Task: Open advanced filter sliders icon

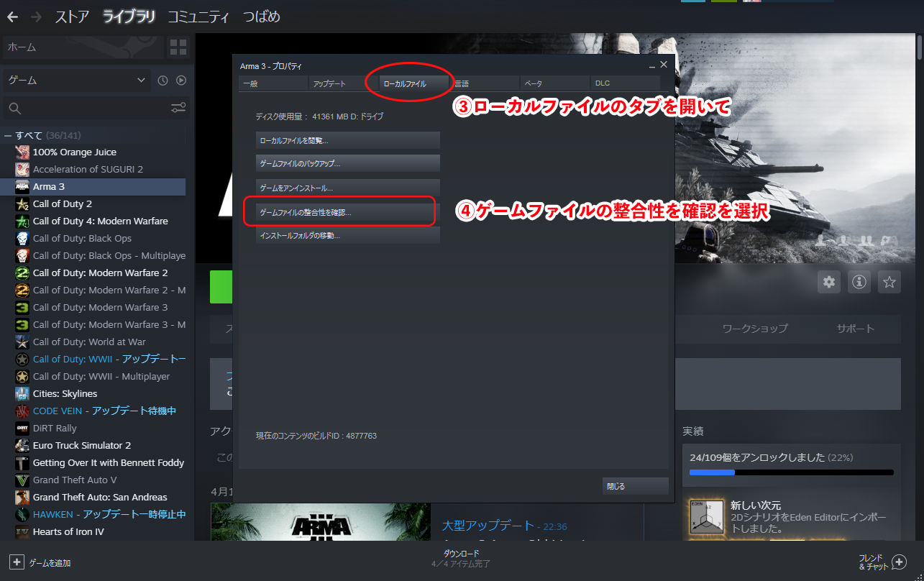Action: tap(178, 108)
